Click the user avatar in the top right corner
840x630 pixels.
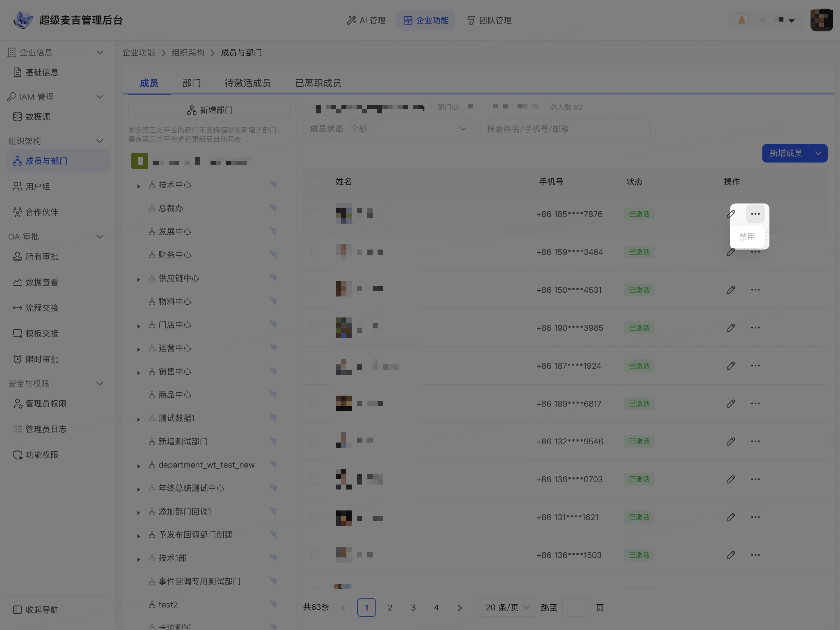point(821,20)
